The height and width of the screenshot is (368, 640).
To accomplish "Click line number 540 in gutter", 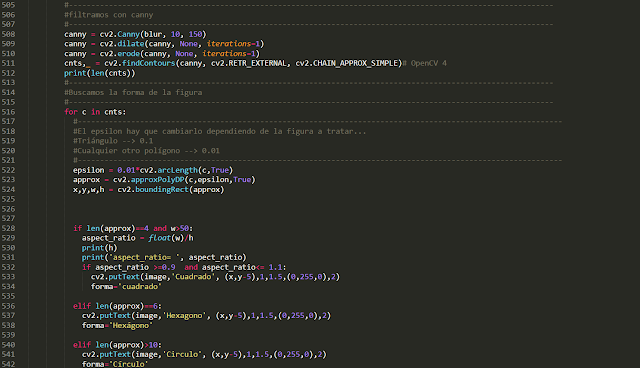I will [x=8, y=345].
